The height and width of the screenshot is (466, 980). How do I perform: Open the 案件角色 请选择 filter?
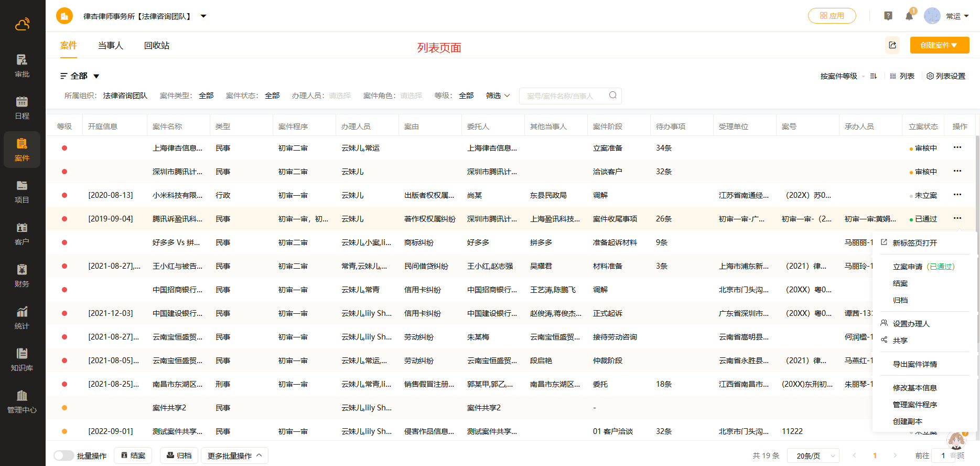click(411, 96)
